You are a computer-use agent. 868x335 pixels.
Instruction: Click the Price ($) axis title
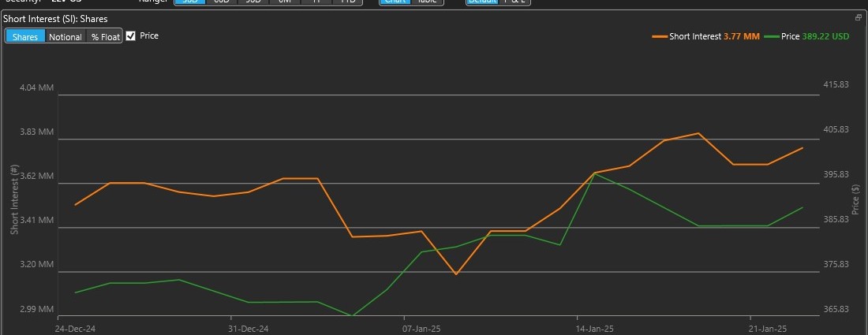[x=856, y=199]
